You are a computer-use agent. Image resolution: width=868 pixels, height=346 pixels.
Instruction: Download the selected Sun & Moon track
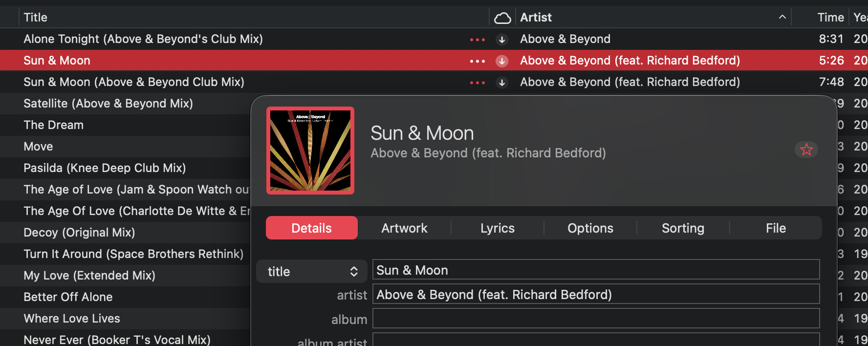click(x=502, y=61)
